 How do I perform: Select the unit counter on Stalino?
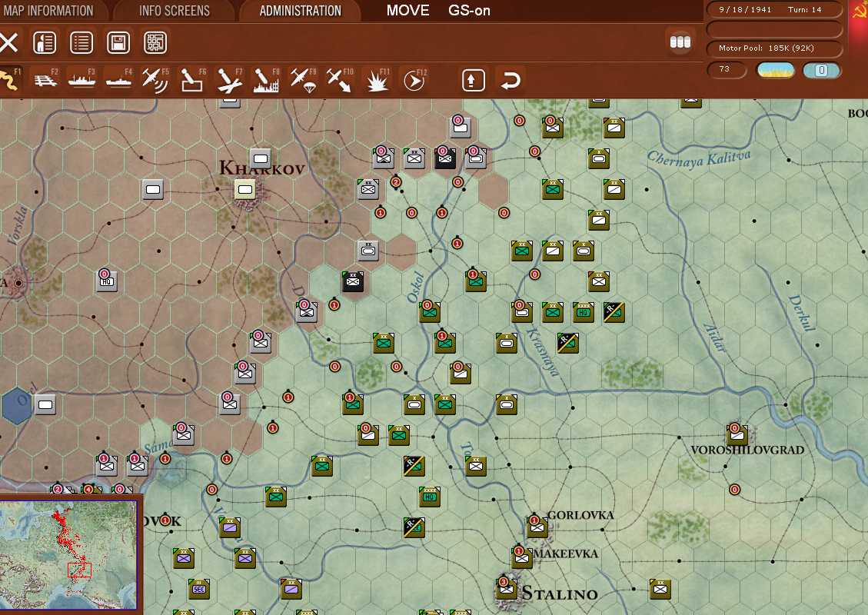(506, 589)
